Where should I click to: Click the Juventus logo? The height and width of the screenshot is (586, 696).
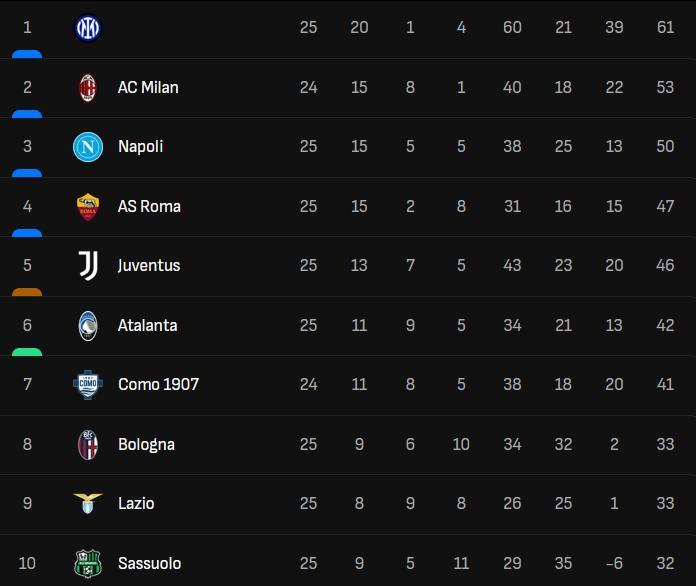point(88,265)
